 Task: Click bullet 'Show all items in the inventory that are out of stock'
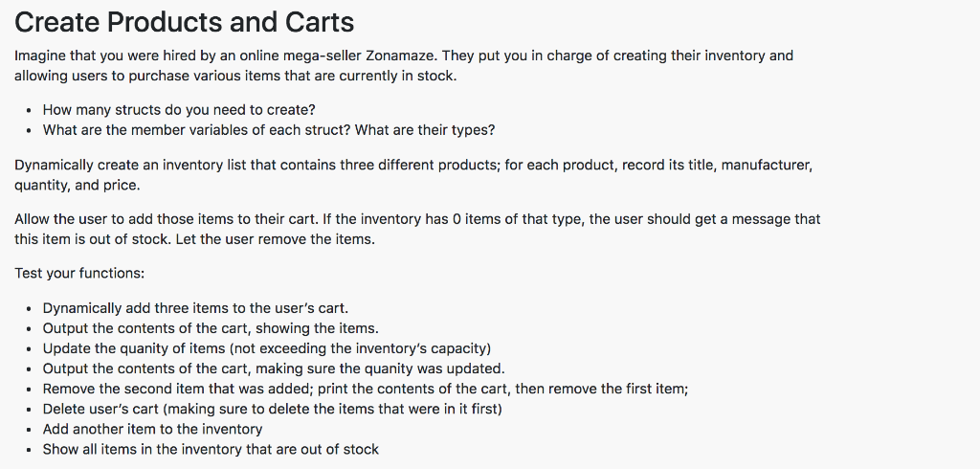pos(211,449)
